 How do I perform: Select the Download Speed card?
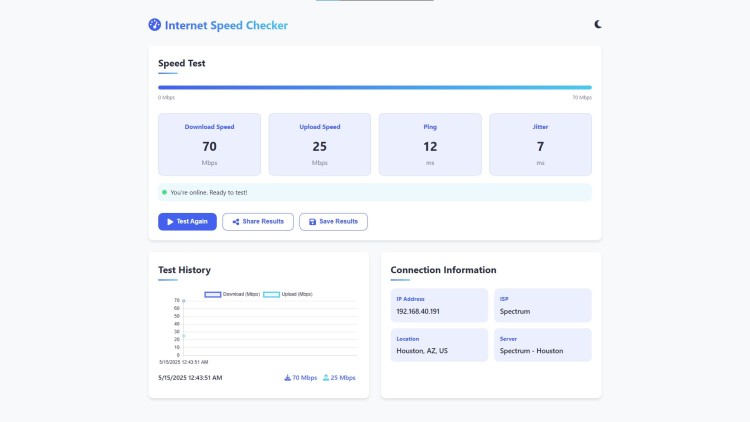click(x=210, y=144)
